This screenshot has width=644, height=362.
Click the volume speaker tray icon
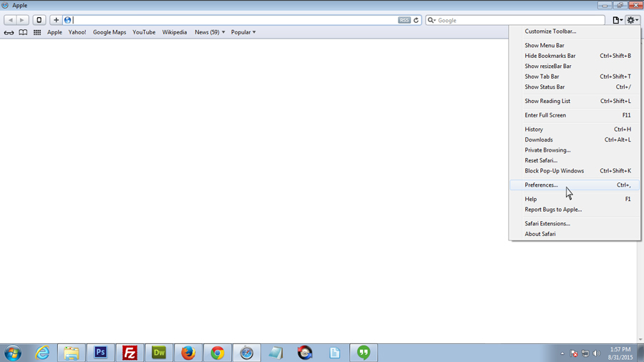click(x=597, y=353)
